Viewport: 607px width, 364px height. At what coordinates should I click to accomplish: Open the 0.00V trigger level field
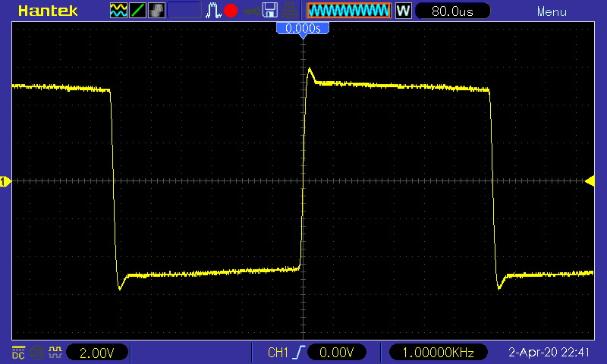[x=336, y=352]
